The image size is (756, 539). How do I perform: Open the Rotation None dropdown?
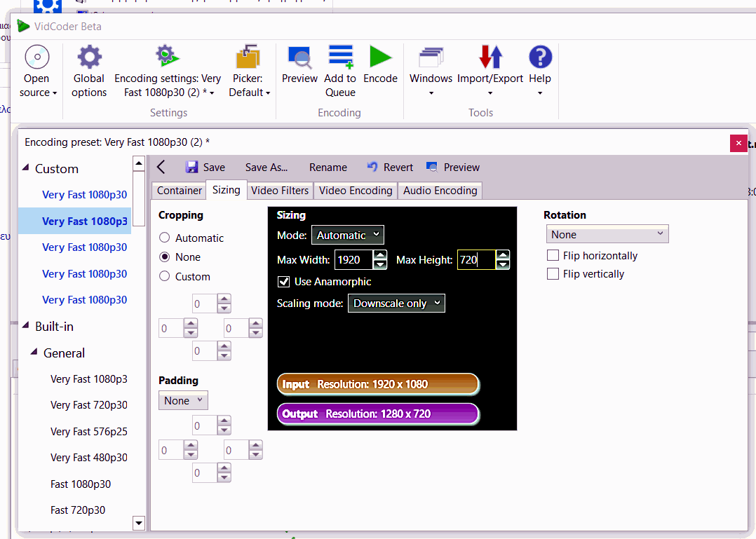(x=607, y=234)
